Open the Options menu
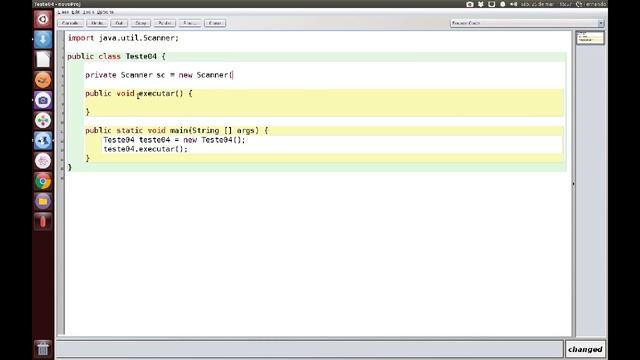Screen dimensions: 640x360 [105, 12]
